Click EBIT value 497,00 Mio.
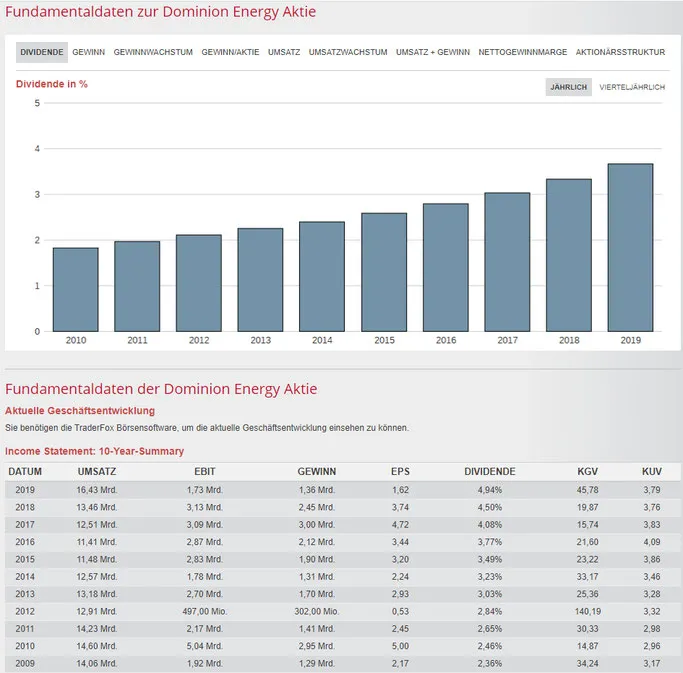Image resolution: width=683 pixels, height=673 pixels. point(205,611)
